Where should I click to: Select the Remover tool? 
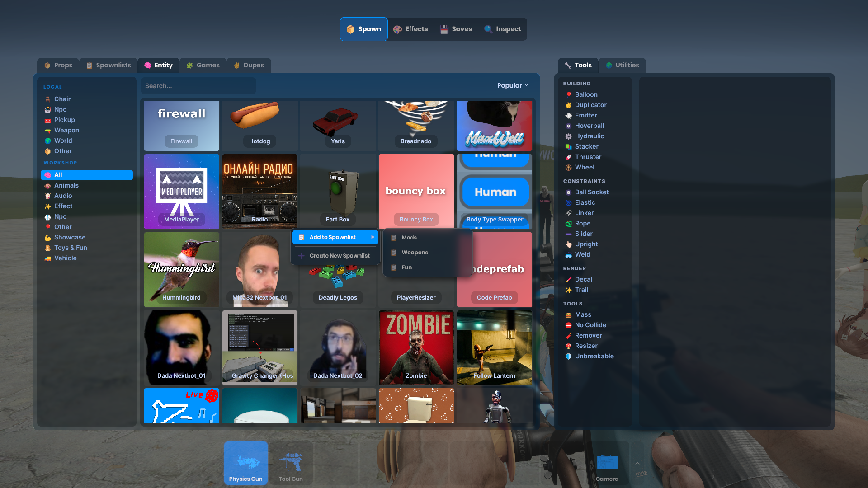(588, 335)
